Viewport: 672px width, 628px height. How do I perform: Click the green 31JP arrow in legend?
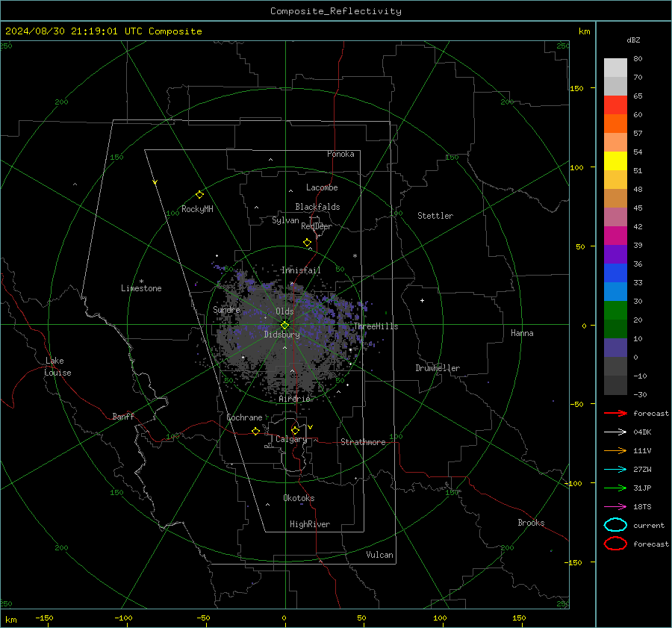tap(615, 488)
